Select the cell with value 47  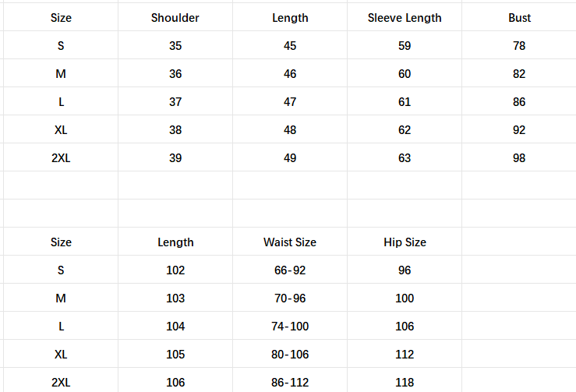(x=290, y=102)
